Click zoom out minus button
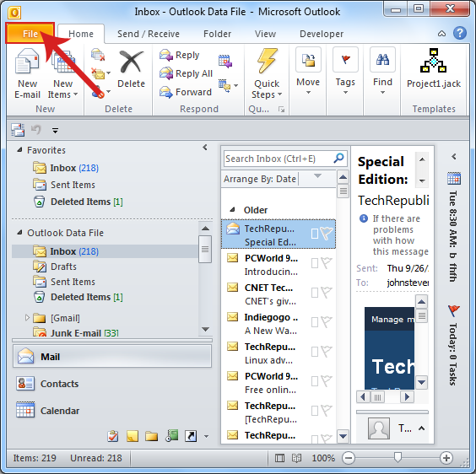The image size is (476, 474). coord(349,458)
